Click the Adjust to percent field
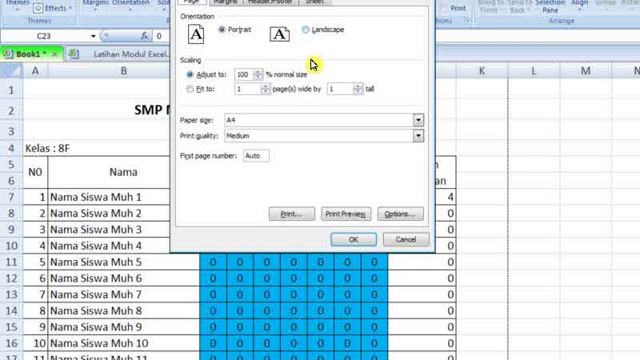This screenshot has height=360, width=640. [244, 75]
